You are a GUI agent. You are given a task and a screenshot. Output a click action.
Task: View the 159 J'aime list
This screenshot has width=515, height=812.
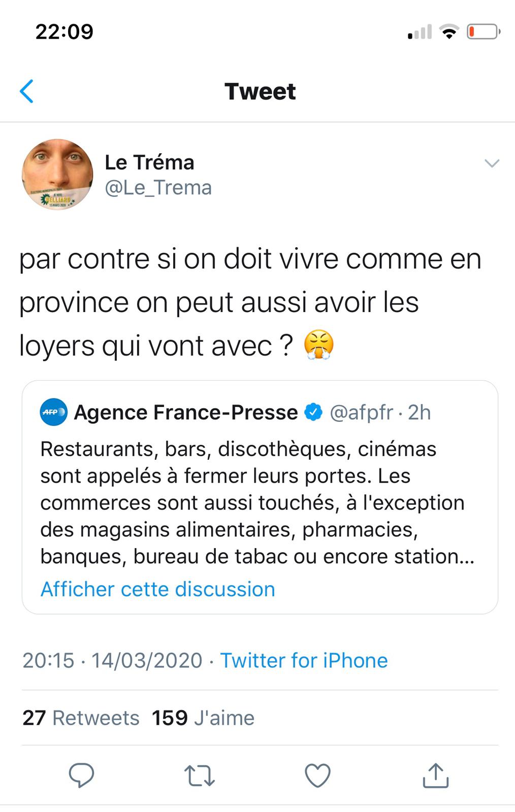pyautogui.click(x=203, y=718)
